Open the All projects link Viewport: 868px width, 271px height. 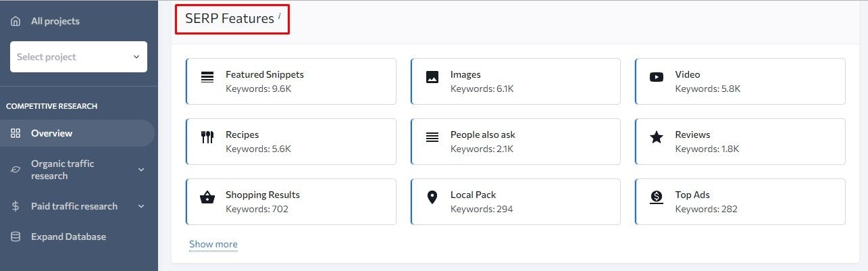point(55,21)
